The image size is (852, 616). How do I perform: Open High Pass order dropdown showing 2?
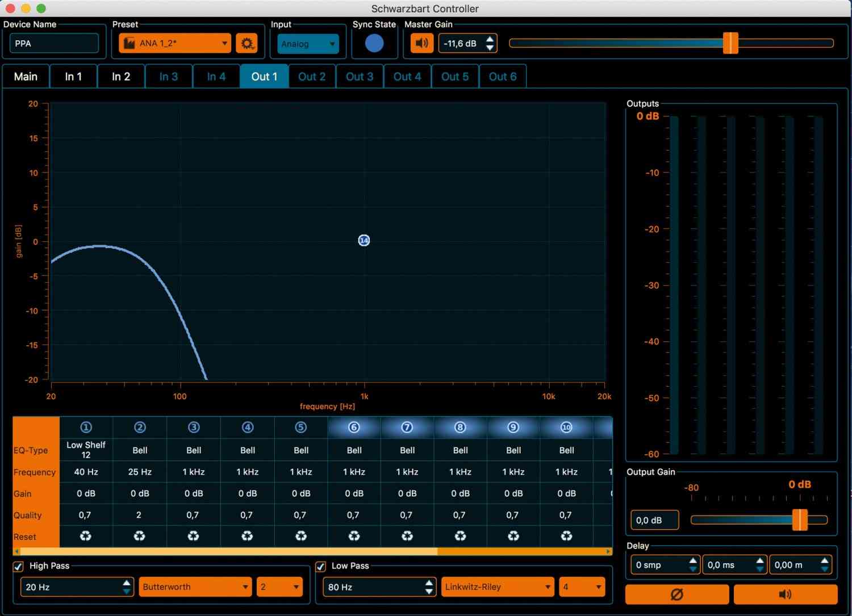[x=279, y=587]
